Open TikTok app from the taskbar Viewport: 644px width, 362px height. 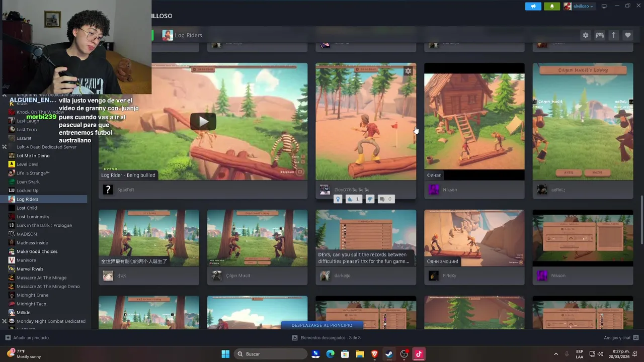419,354
